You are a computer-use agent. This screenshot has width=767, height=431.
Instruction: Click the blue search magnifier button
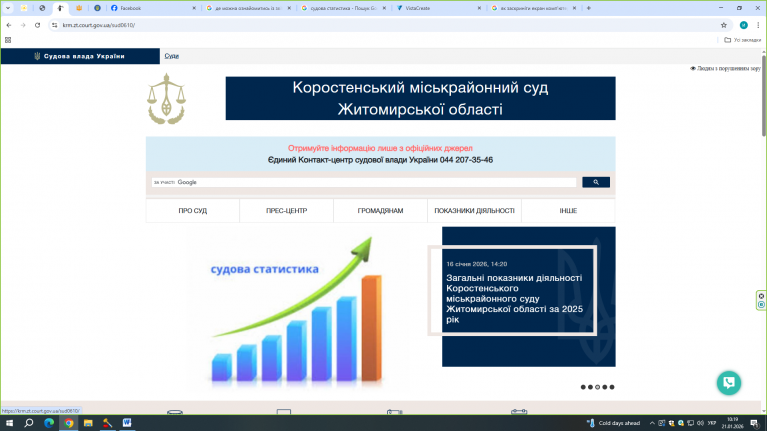[595, 182]
